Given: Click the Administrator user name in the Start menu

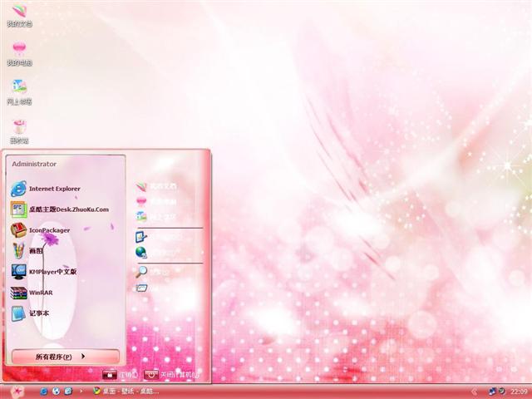Looking at the screenshot, I should (34, 164).
